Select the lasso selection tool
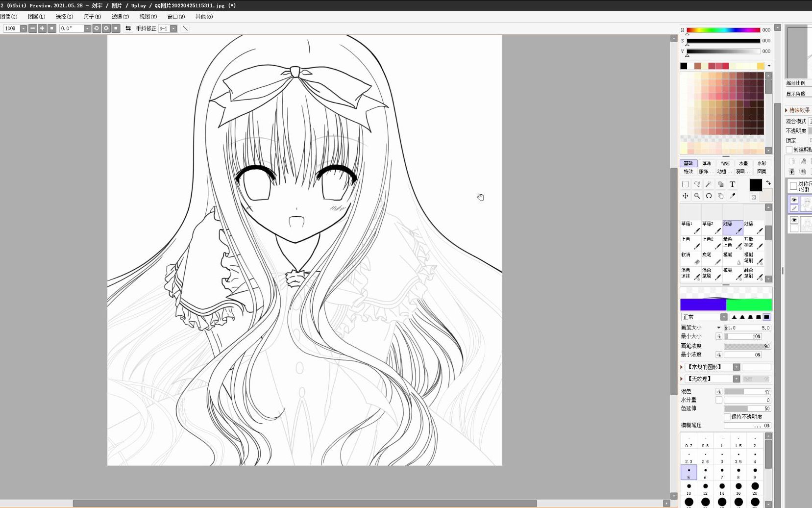 697,184
